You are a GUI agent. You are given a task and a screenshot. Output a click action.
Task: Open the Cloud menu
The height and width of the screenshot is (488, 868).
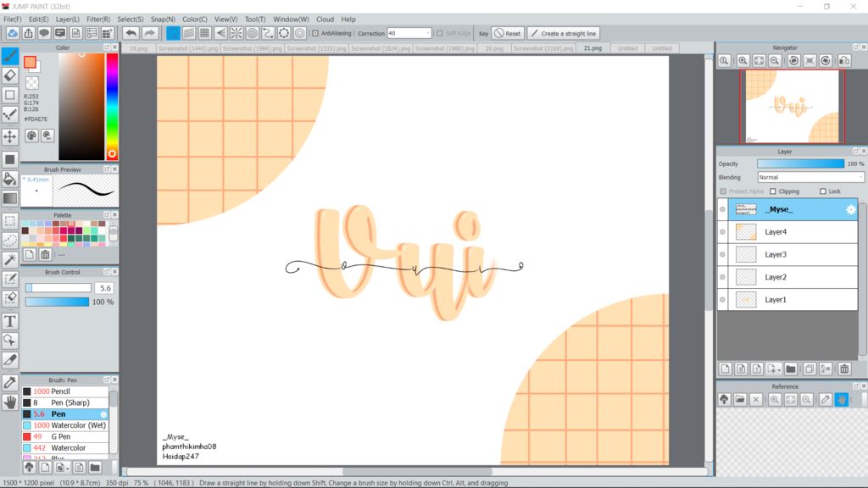coord(325,19)
